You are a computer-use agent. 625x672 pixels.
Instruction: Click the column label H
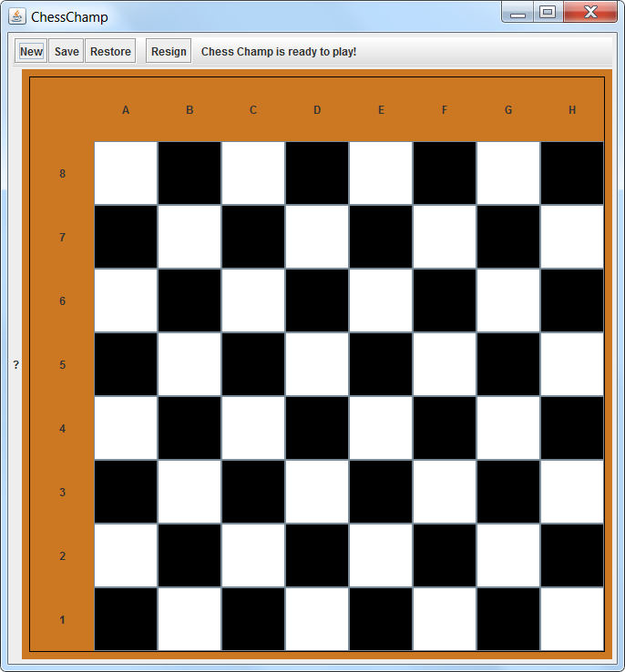pyautogui.click(x=572, y=110)
